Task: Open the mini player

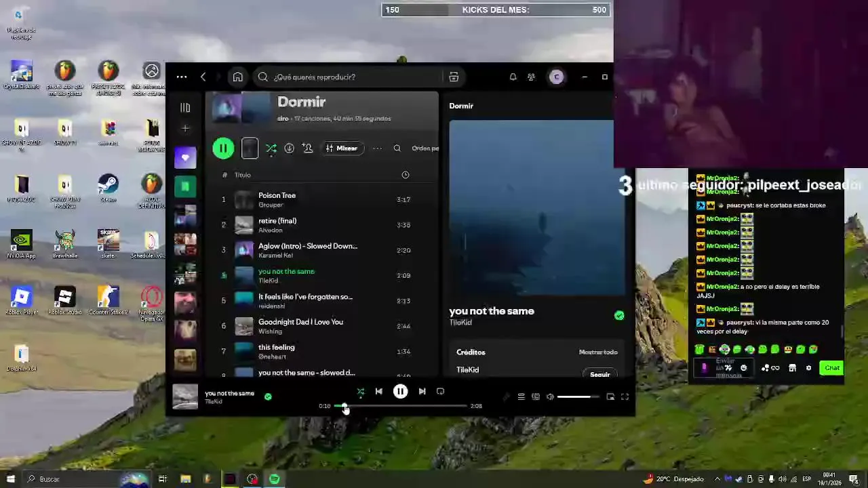Action: (x=610, y=396)
